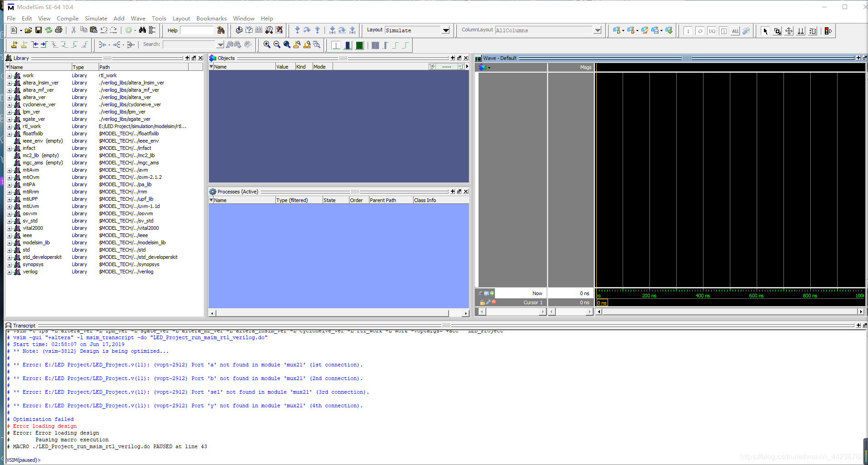This screenshot has width=868, height=465.
Task: Click the Cut scissors icon
Action: point(74,30)
